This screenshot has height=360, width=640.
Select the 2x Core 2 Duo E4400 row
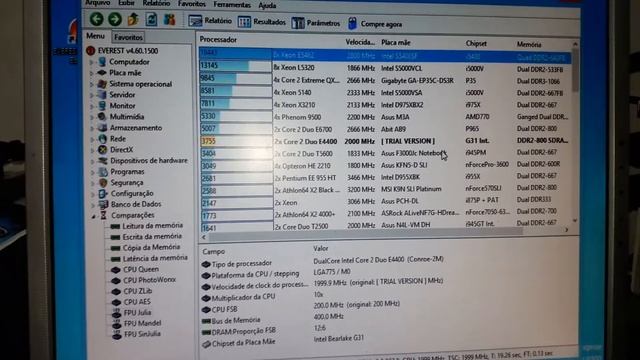(x=385, y=141)
